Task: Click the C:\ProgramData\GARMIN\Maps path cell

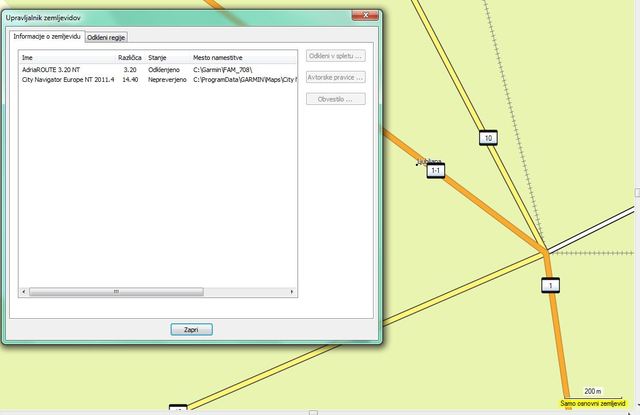Action: click(x=244, y=80)
